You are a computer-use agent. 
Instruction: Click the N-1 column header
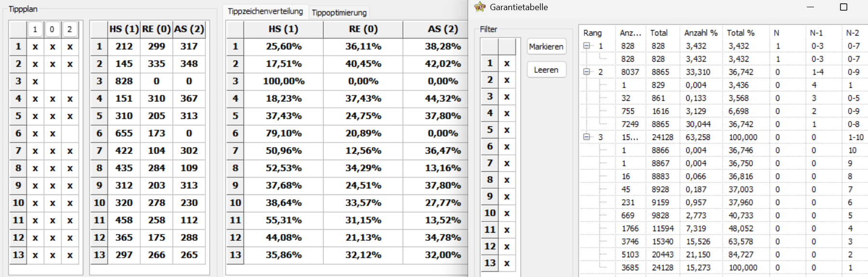[x=816, y=33]
